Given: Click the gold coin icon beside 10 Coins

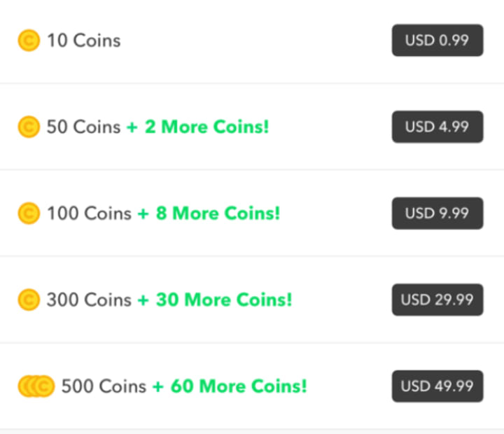Looking at the screenshot, I should (29, 41).
